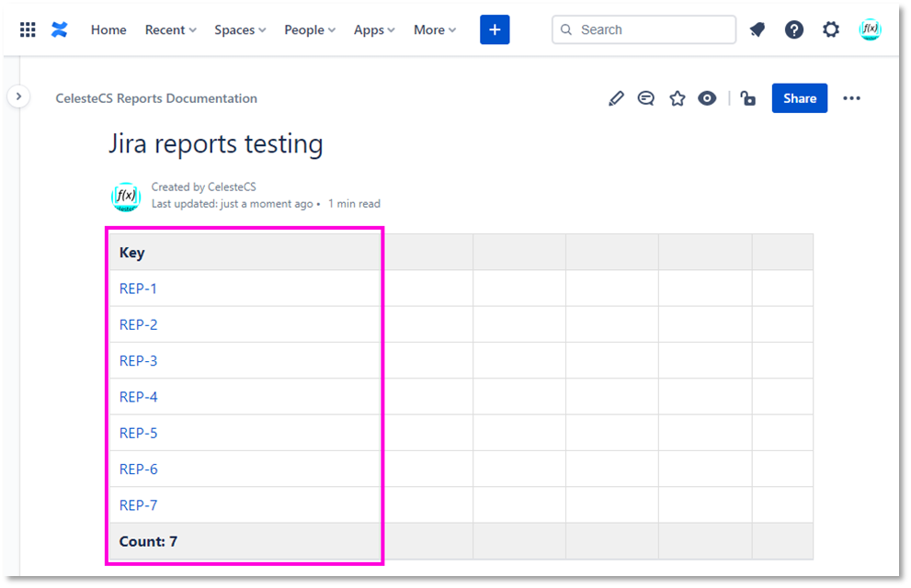Expand the Recent dropdown menu

170,29
